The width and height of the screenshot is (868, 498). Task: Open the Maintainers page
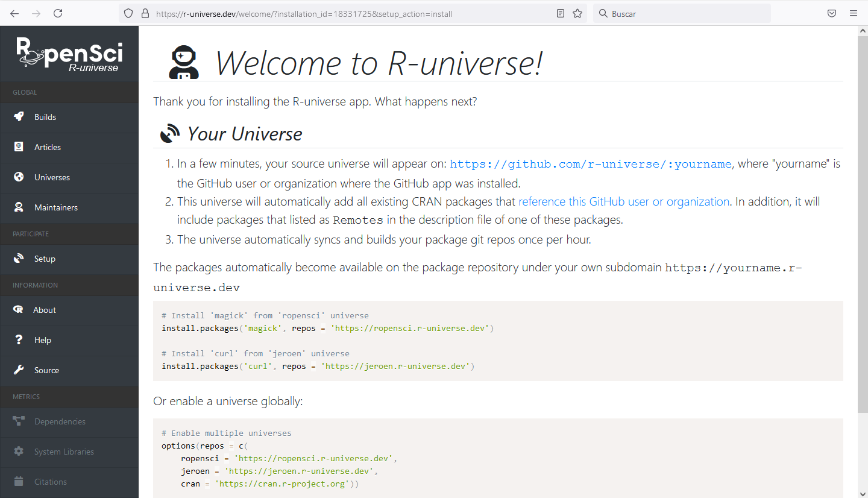coord(54,207)
